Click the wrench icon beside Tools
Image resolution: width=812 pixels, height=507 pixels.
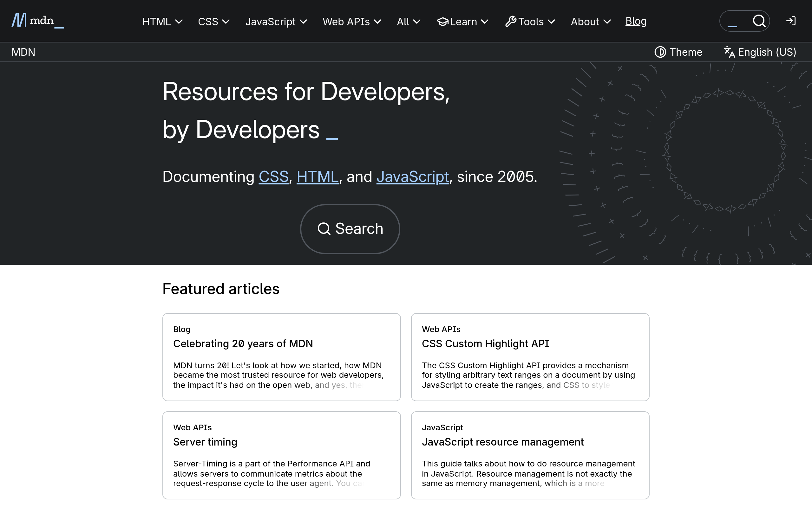[511, 22]
